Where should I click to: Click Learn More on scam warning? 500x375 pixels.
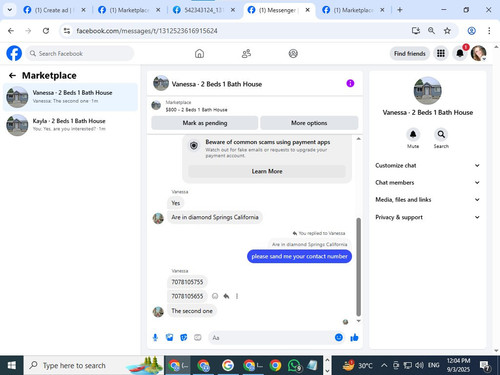click(267, 171)
